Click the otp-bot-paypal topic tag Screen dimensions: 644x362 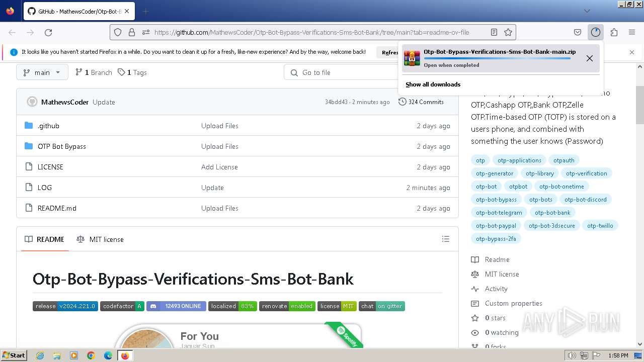click(496, 226)
